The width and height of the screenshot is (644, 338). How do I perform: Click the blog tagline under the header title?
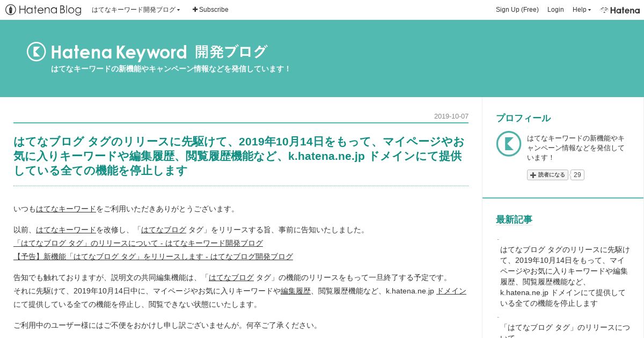[171, 69]
